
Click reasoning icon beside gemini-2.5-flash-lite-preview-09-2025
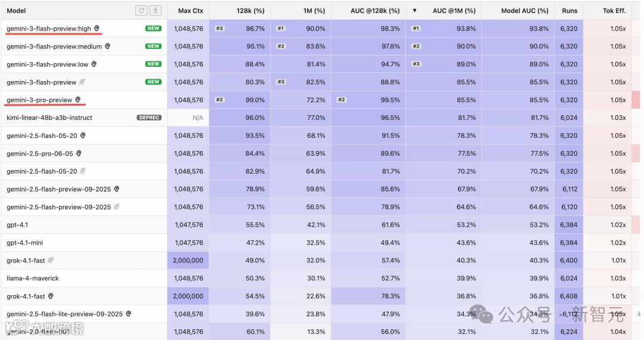pyautogui.click(x=129, y=314)
